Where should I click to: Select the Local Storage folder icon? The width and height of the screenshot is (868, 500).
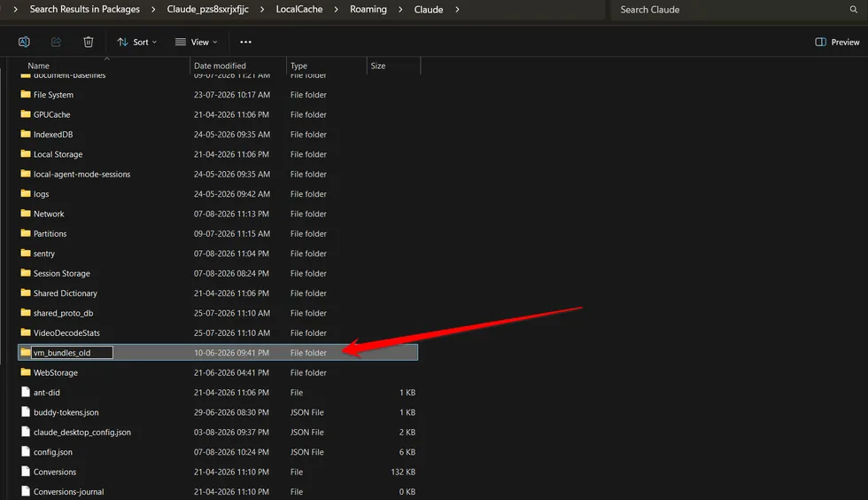click(26, 154)
